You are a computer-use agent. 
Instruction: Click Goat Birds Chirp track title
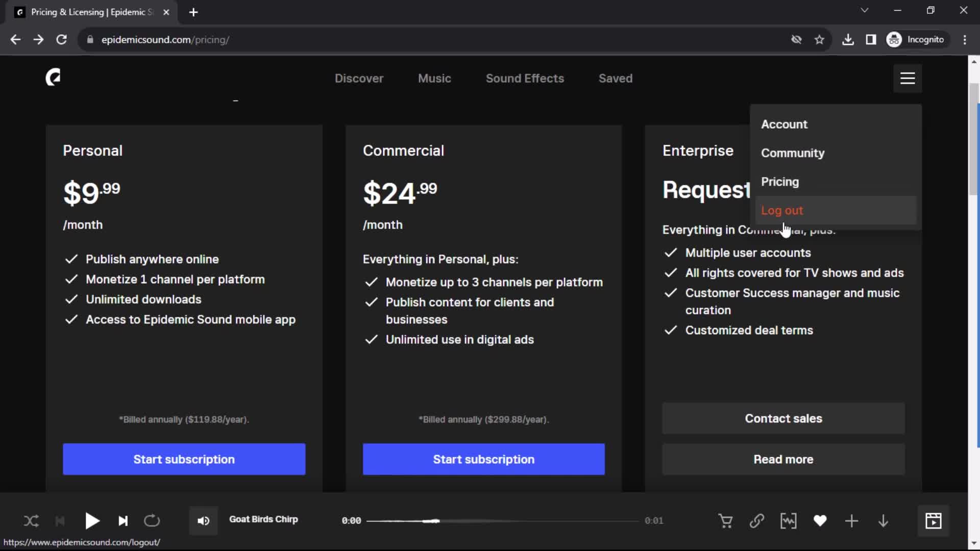tap(263, 519)
